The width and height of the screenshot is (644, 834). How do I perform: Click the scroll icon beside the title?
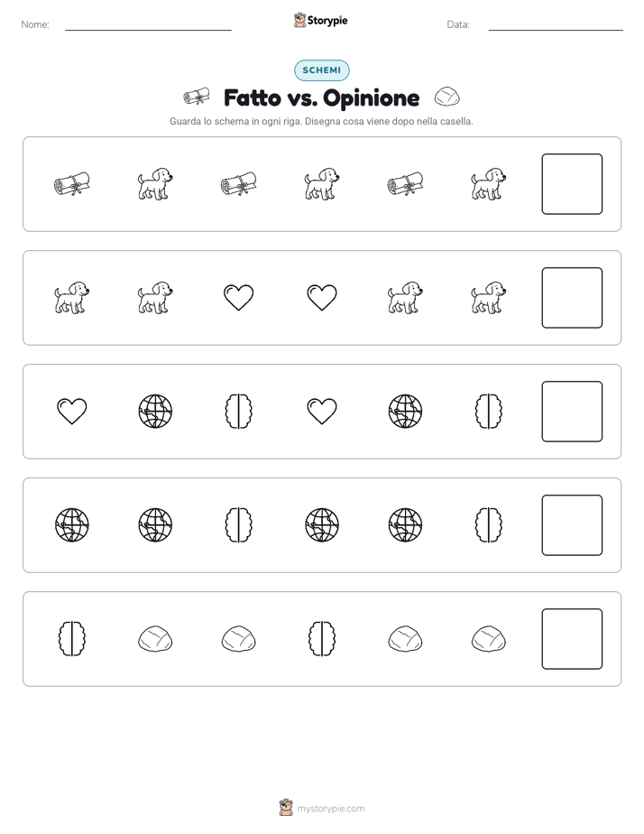(196, 97)
